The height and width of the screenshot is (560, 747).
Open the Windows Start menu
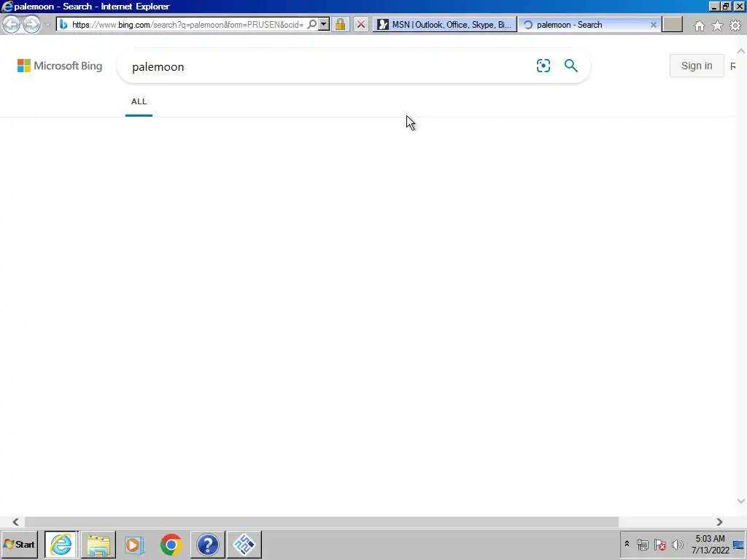point(20,544)
